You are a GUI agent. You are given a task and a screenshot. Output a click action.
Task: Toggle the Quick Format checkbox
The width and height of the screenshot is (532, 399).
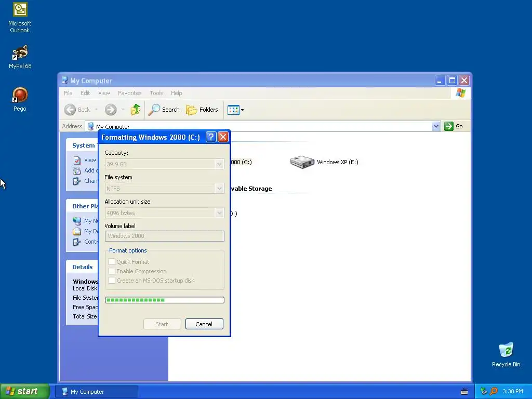tap(112, 262)
